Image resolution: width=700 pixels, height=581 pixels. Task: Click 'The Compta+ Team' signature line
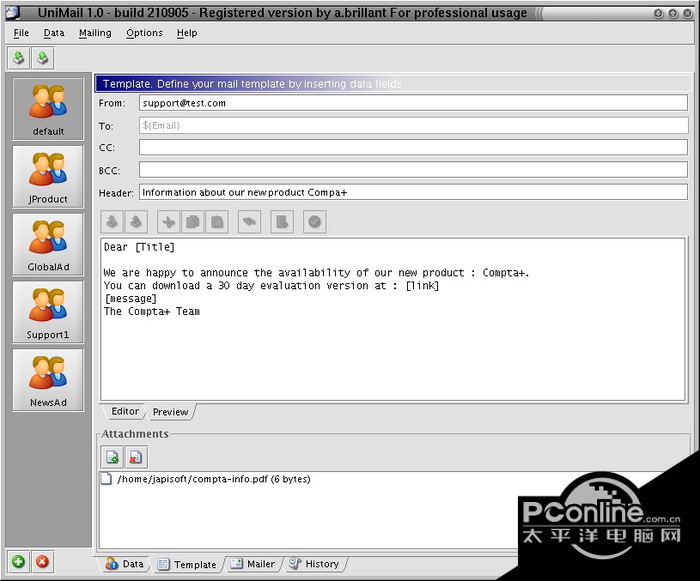(152, 311)
